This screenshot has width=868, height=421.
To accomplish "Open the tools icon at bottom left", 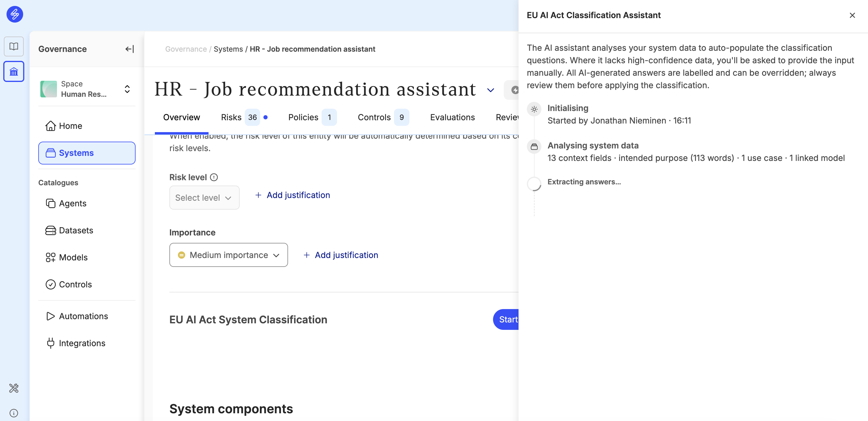I will click(14, 388).
